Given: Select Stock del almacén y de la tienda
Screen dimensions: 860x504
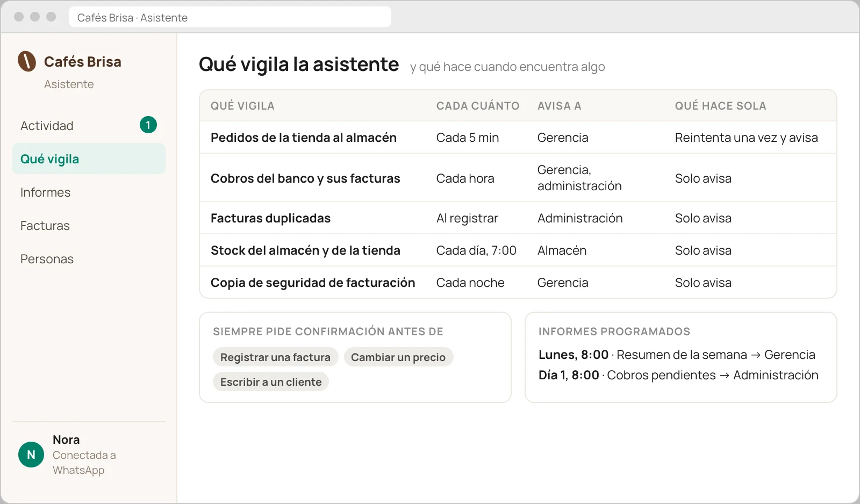Looking at the screenshot, I should click(518, 250).
